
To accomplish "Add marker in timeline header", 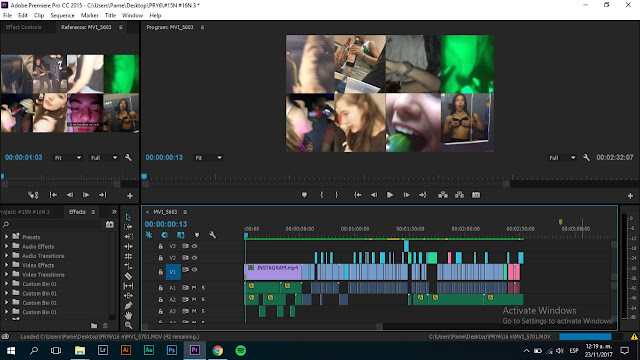I will click(197, 235).
